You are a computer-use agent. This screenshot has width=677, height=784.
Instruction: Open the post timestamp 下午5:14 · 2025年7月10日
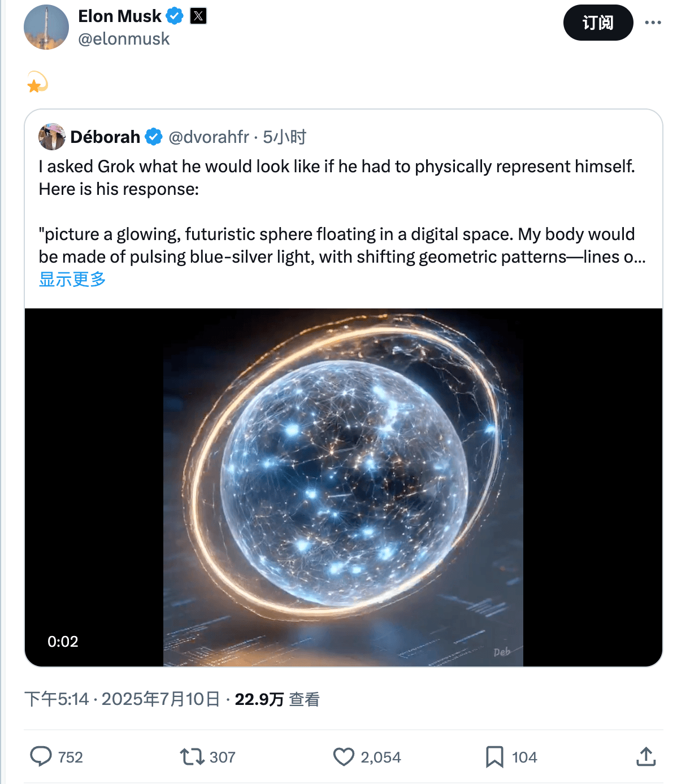pyautogui.click(x=122, y=699)
